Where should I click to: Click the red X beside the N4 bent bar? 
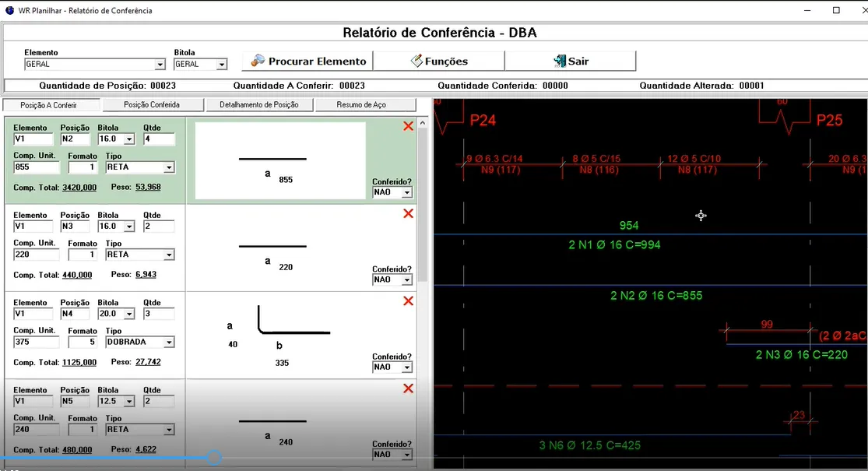408,301
